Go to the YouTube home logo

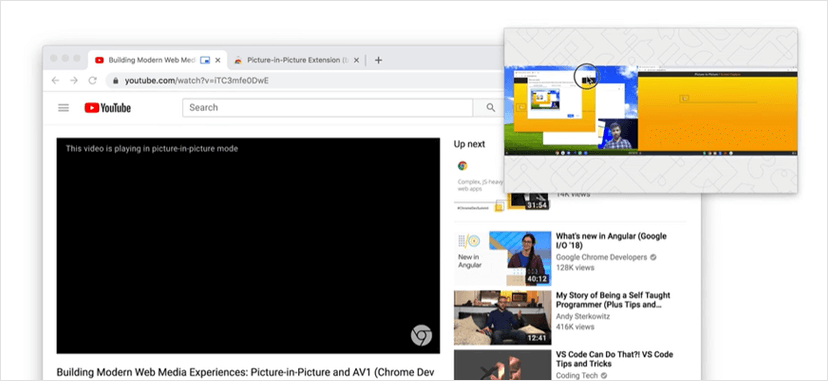(108, 108)
